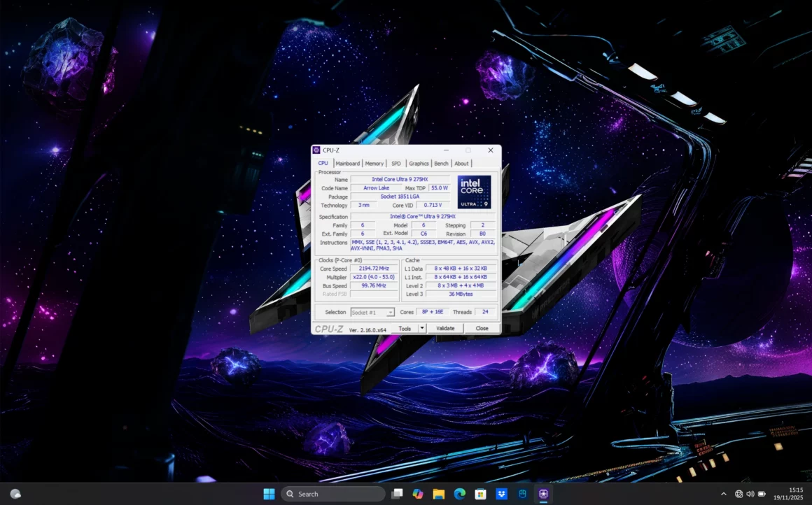Open the About tab
Image resolution: width=812 pixels, height=505 pixels.
click(462, 163)
